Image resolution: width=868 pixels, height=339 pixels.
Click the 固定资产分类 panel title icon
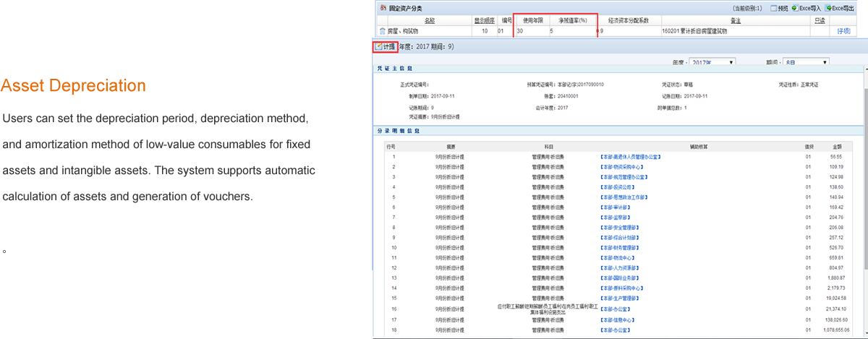tap(383, 8)
